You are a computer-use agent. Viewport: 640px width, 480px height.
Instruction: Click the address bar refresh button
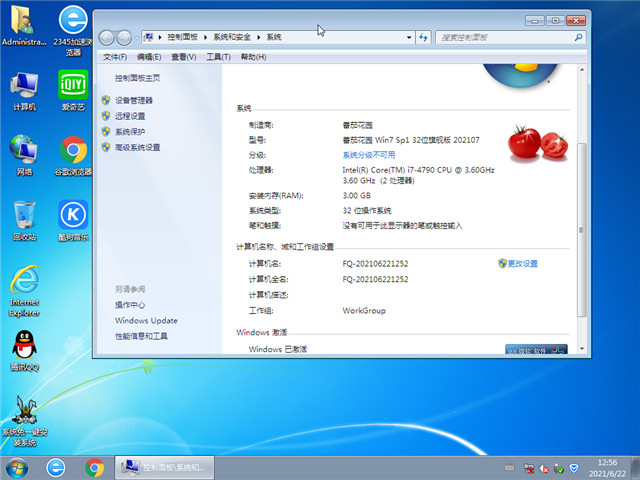point(423,38)
